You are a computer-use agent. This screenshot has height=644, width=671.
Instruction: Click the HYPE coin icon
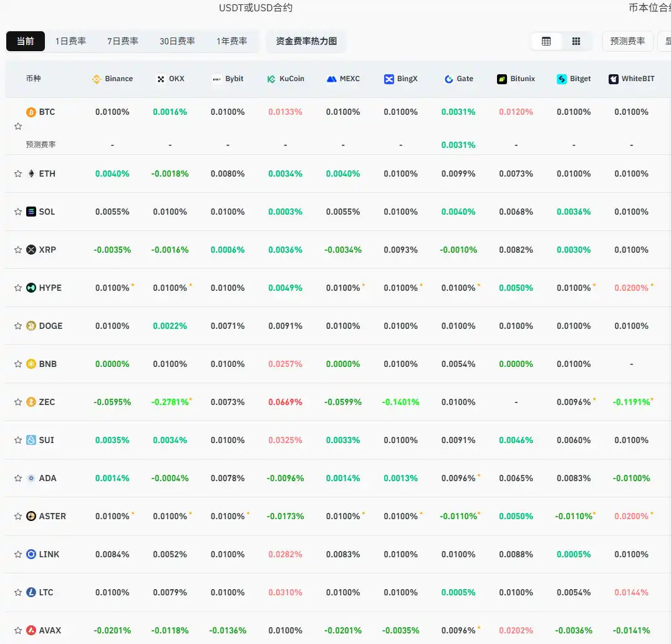31,288
